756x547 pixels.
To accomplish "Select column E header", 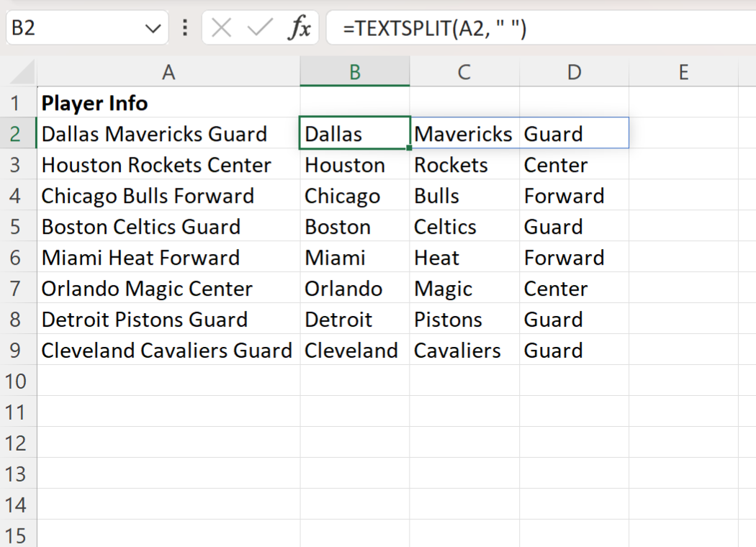I will click(683, 72).
